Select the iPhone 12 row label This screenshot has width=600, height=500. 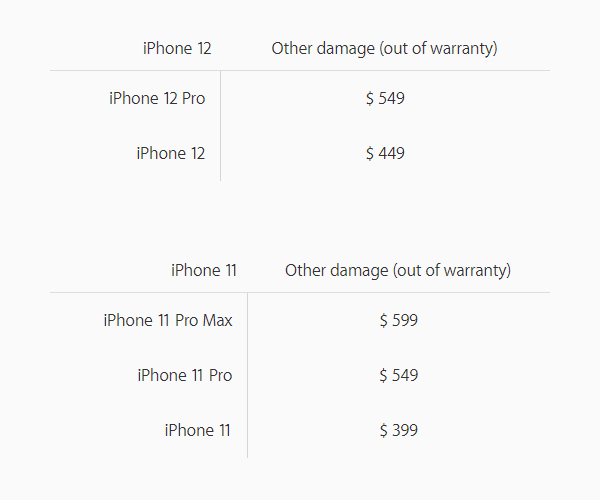click(x=171, y=153)
